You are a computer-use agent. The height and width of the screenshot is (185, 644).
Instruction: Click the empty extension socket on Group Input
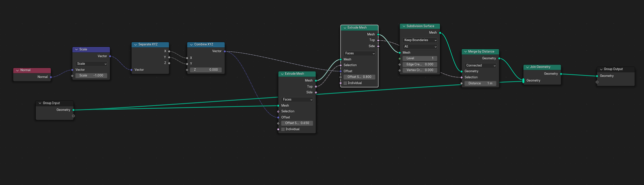(x=73, y=116)
